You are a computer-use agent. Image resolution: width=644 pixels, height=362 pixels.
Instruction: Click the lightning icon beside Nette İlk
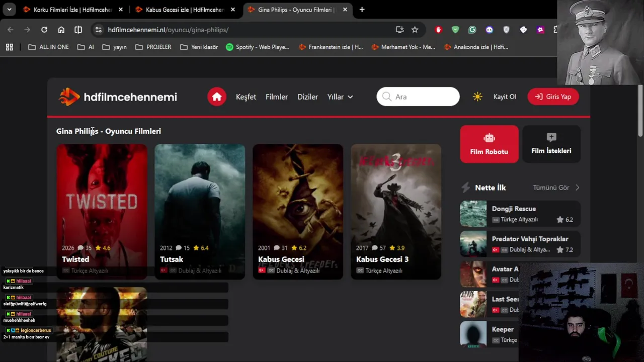466,188
